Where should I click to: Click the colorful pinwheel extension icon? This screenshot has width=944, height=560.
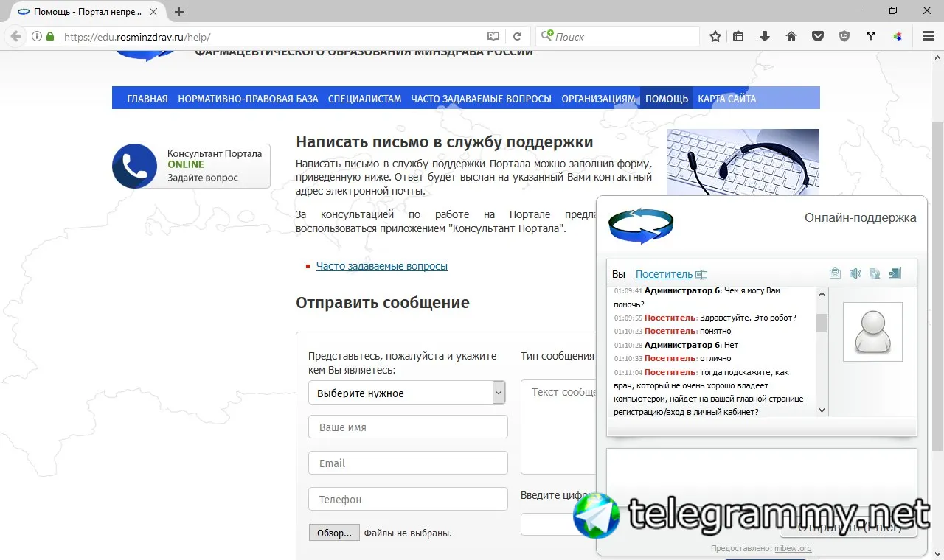[x=898, y=36]
